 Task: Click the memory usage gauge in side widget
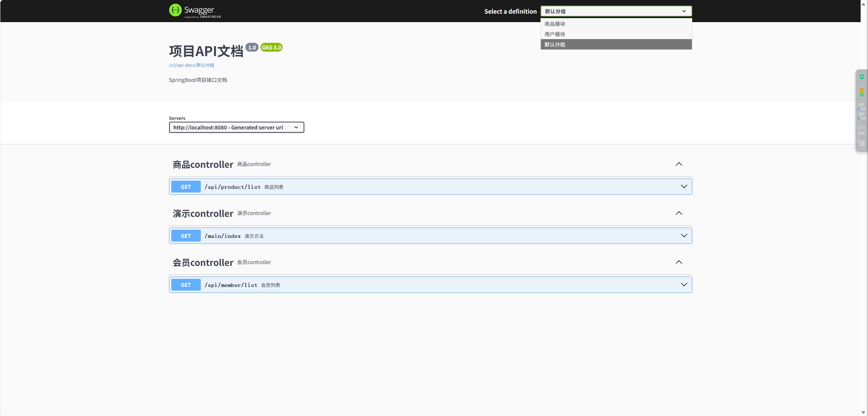862,91
